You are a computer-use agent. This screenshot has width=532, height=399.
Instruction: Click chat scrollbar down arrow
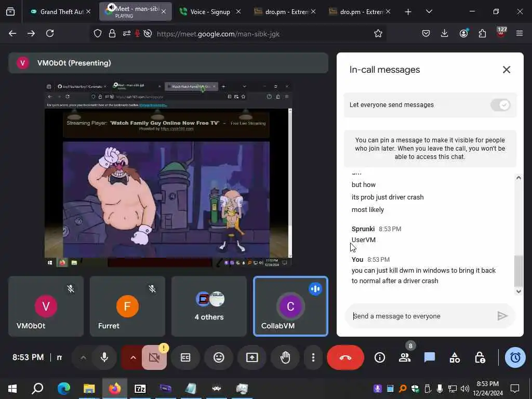tap(518, 291)
